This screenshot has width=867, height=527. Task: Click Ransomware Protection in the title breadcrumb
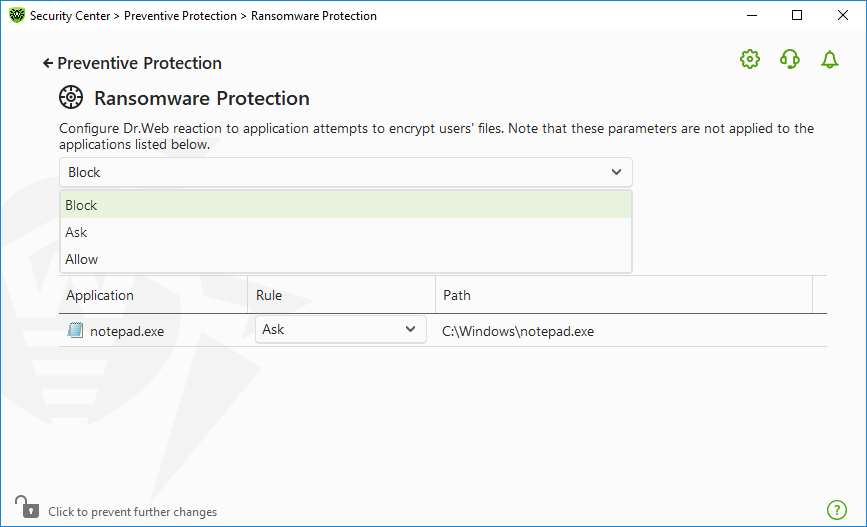pos(314,16)
